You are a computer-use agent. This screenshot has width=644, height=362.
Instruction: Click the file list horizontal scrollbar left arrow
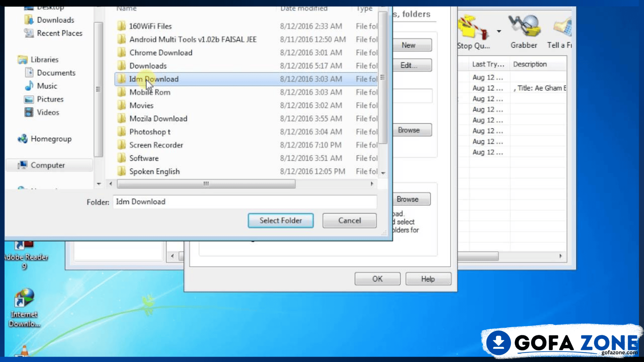(x=111, y=184)
